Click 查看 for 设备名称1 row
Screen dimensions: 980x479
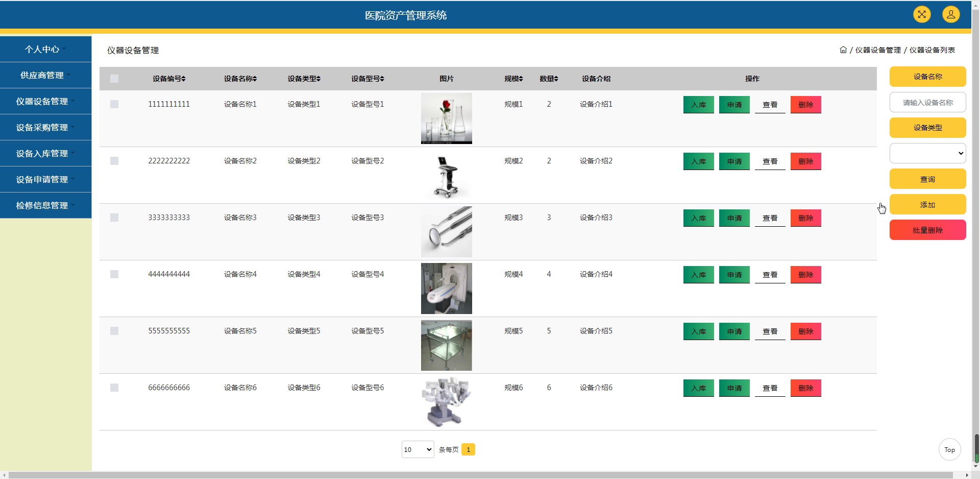(x=770, y=105)
